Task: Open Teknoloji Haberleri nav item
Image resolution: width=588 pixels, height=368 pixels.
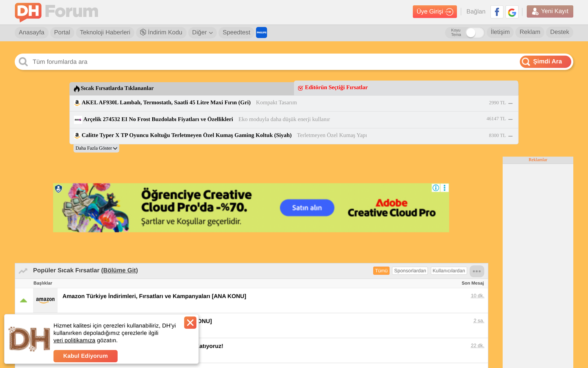Action: (x=105, y=32)
